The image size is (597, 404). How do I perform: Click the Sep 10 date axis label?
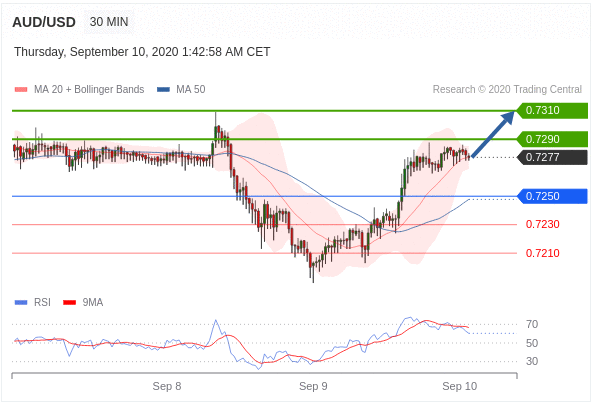point(460,386)
